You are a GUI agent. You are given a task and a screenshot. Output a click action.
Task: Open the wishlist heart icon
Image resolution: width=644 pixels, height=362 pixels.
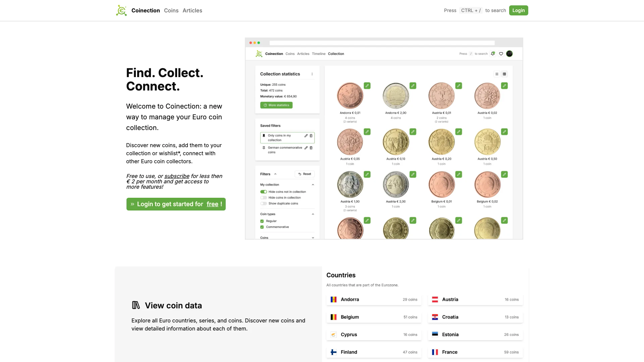click(501, 54)
